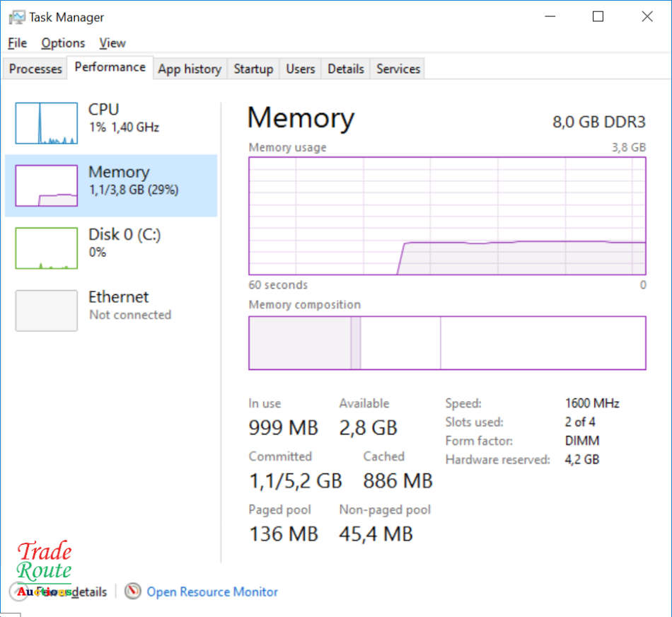Switch to the Processes tab

point(35,69)
